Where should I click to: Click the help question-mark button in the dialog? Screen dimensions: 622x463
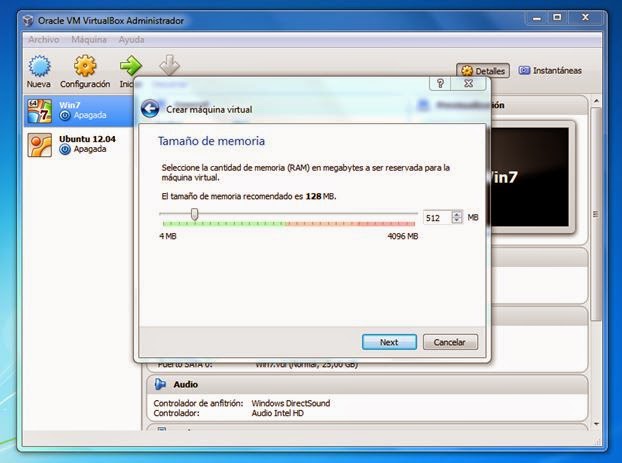click(440, 84)
